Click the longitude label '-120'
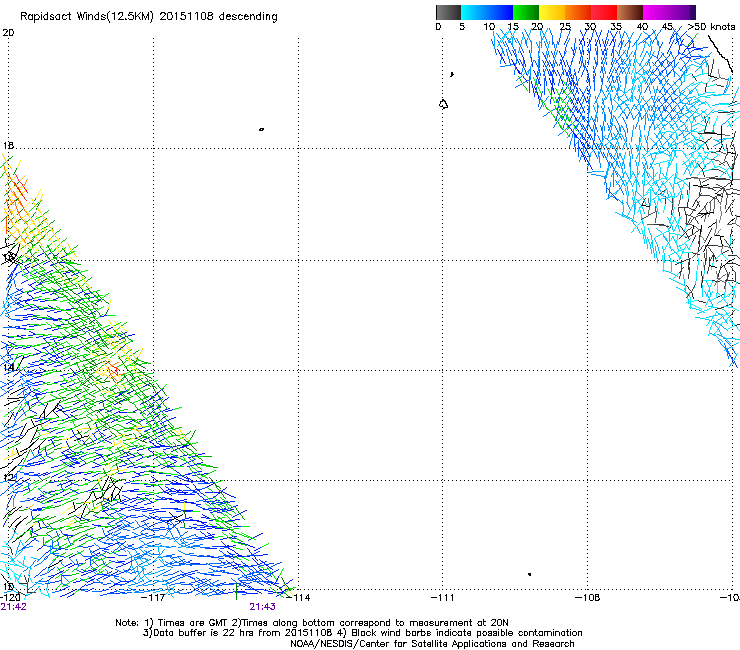The height and width of the screenshot is (650, 740). click(x=10, y=597)
